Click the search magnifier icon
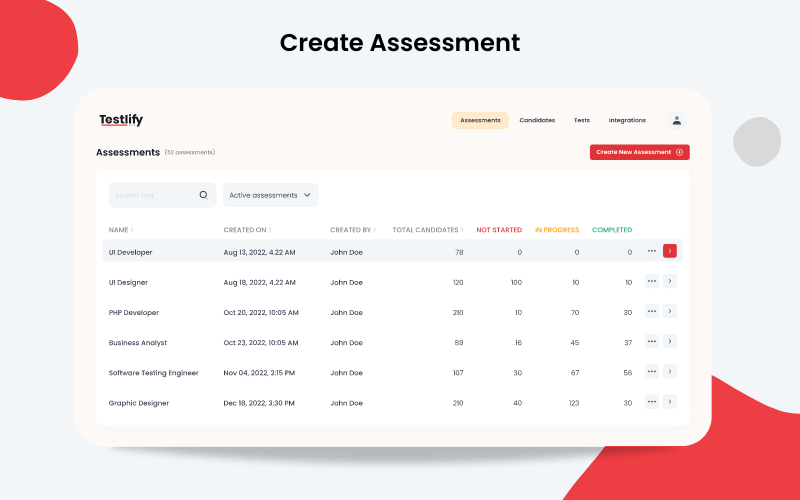 pyautogui.click(x=204, y=195)
